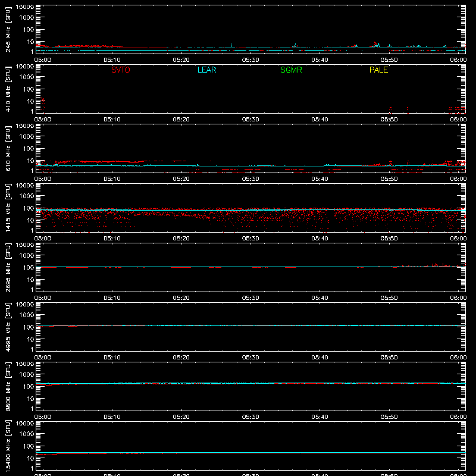Click 05:50 time label under 410 MHz plot
This screenshot has width=476, height=476.
389,120
